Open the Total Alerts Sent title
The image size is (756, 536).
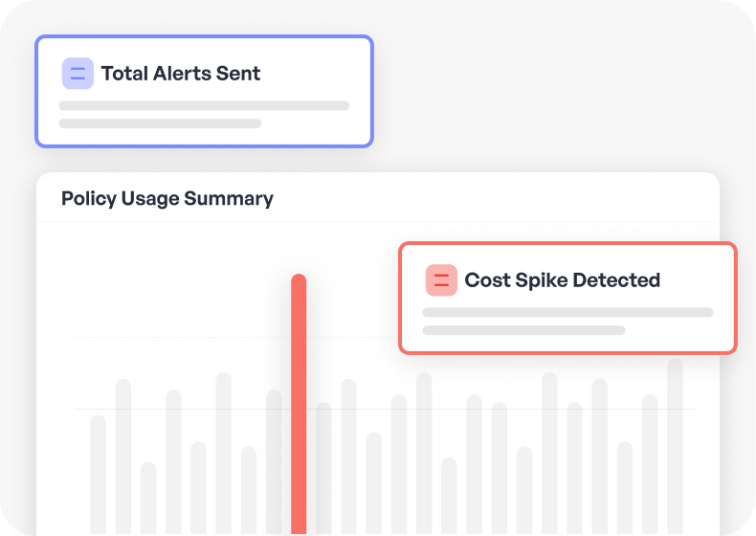[181, 74]
